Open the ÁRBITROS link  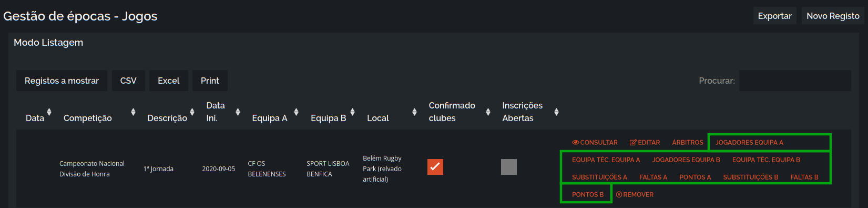(688, 143)
